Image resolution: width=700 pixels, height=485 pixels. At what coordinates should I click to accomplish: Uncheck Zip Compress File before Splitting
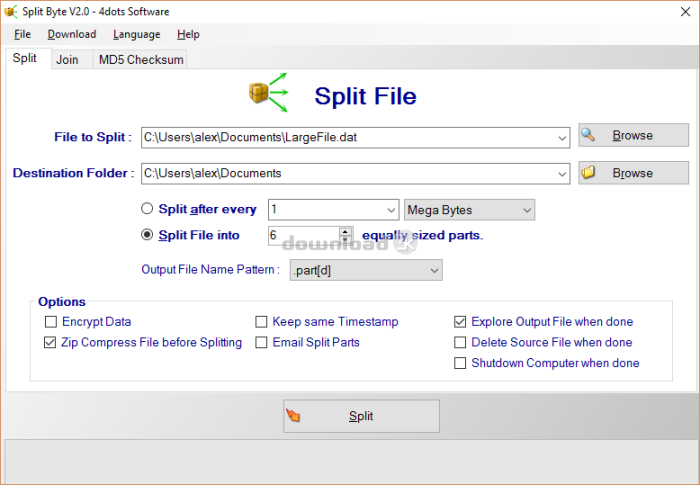pos(50,342)
